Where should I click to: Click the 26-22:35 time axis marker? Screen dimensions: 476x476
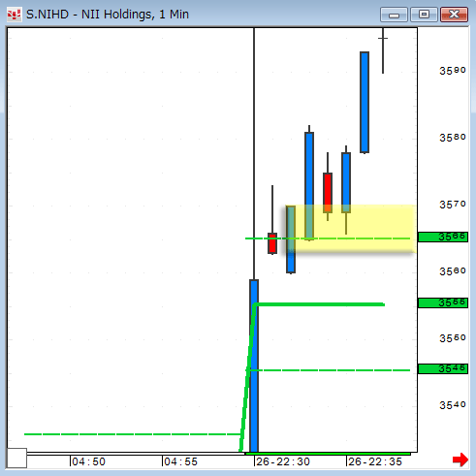[x=374, y=461]
